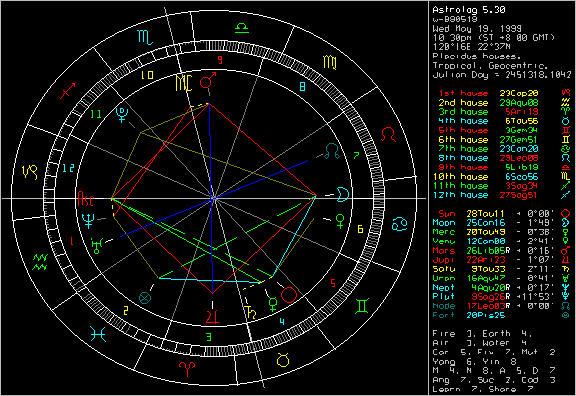Select the Libra glyph on the outer zodiac ring
Viewport: 576px width, 396px height.
pyautogui.click(x=242, y=28)
